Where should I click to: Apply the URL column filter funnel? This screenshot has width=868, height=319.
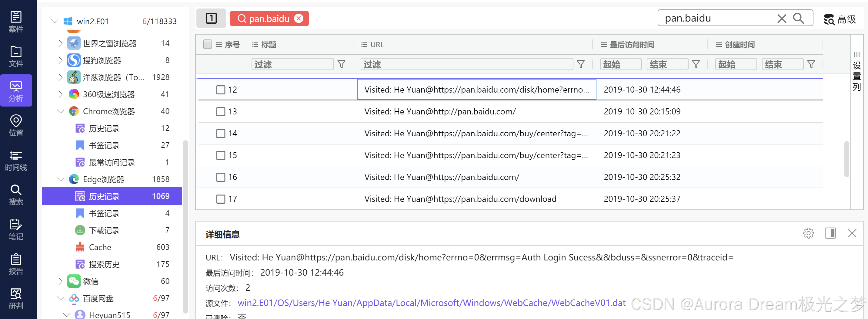pyautogui.click(x=581, y=64)
